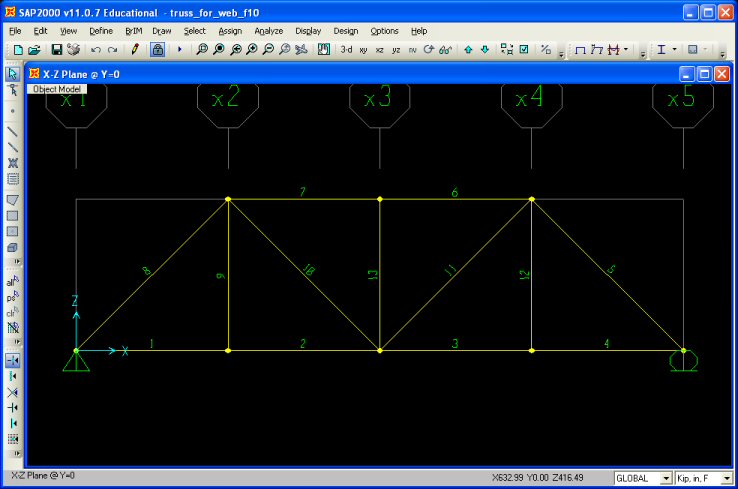Move up in list with up arrow
This screenshot has height=489, width=738.
pos(468,49)
